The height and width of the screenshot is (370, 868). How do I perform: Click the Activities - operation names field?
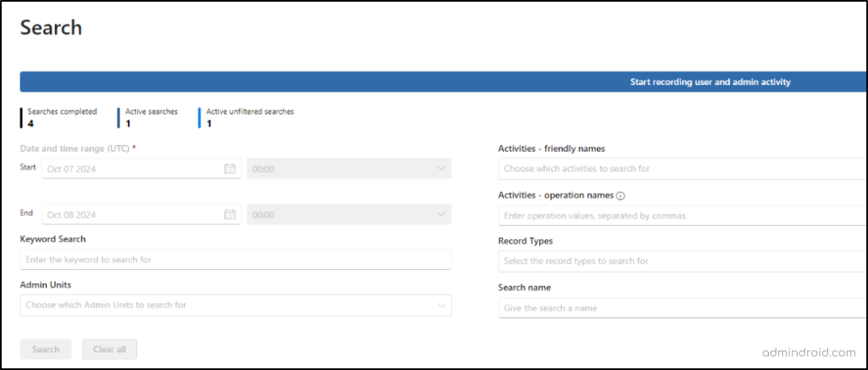click(682, 216)
